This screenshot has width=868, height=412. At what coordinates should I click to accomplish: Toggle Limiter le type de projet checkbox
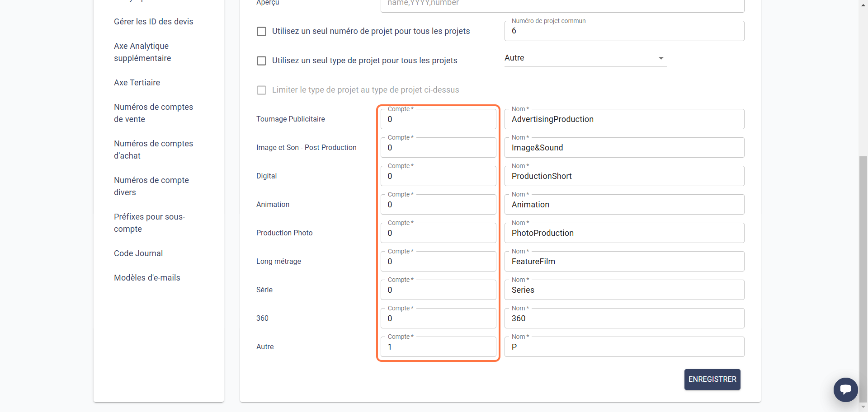(x=261, y=90)
